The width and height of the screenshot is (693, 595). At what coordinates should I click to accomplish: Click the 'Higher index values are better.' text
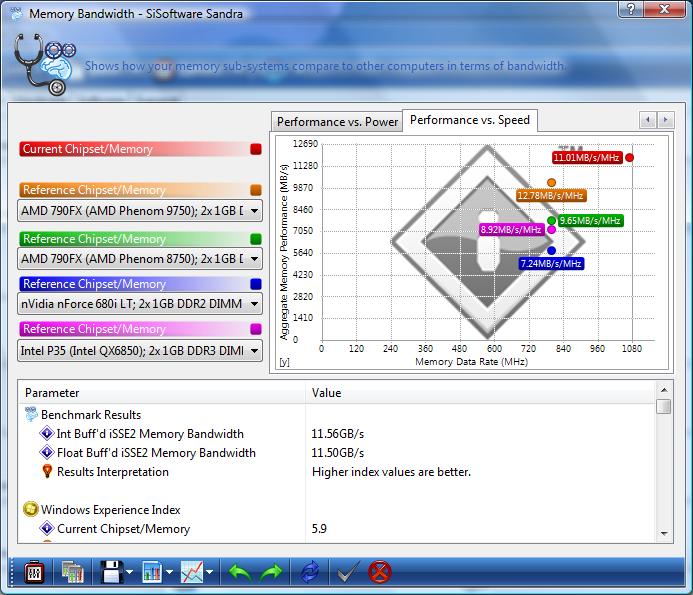[x=391, y=472]
